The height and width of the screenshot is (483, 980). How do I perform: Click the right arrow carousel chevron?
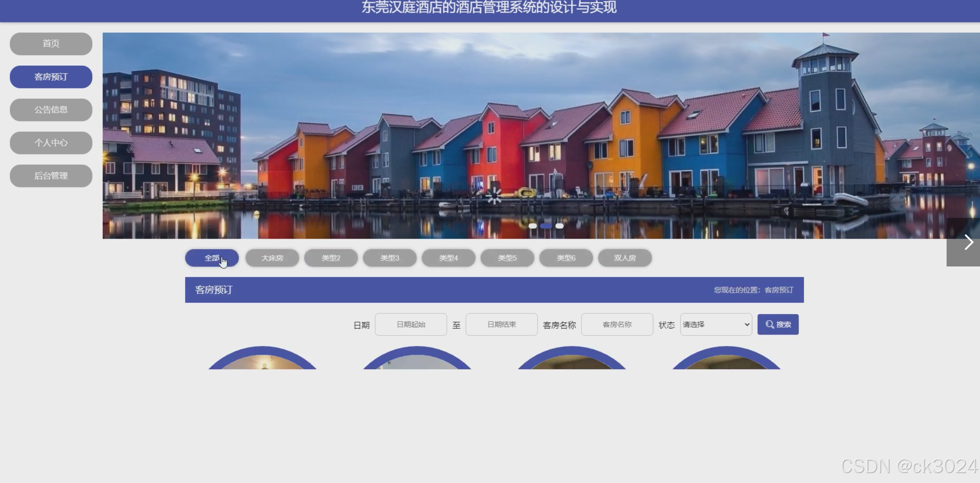pos(968,242)
